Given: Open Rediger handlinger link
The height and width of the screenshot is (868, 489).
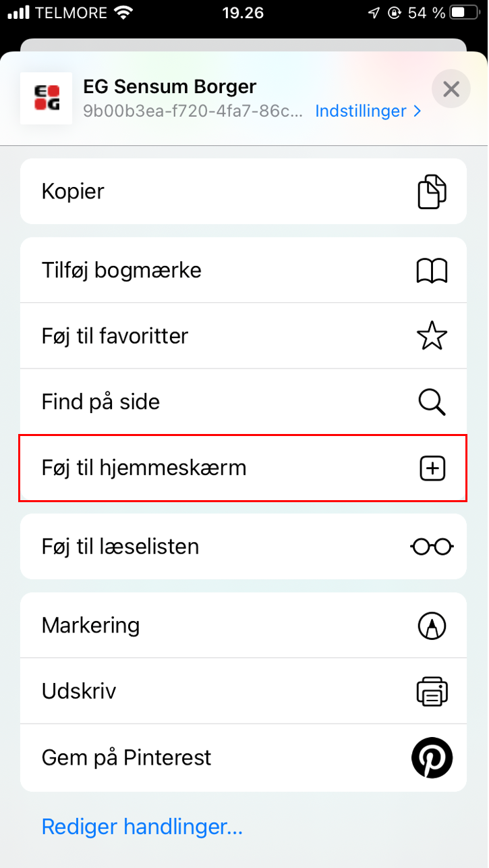Looking at the screenshot, I should coord(142,826).
